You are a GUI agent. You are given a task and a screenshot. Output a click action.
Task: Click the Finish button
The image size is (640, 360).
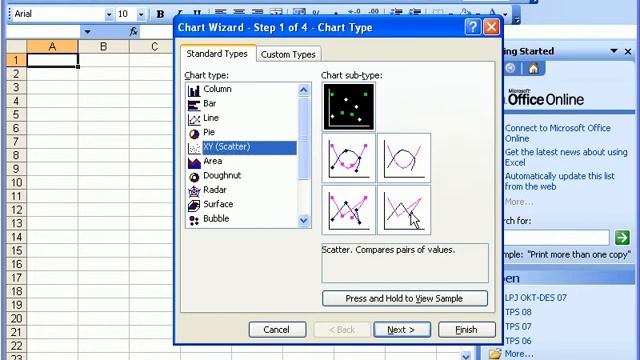(467, 329)
